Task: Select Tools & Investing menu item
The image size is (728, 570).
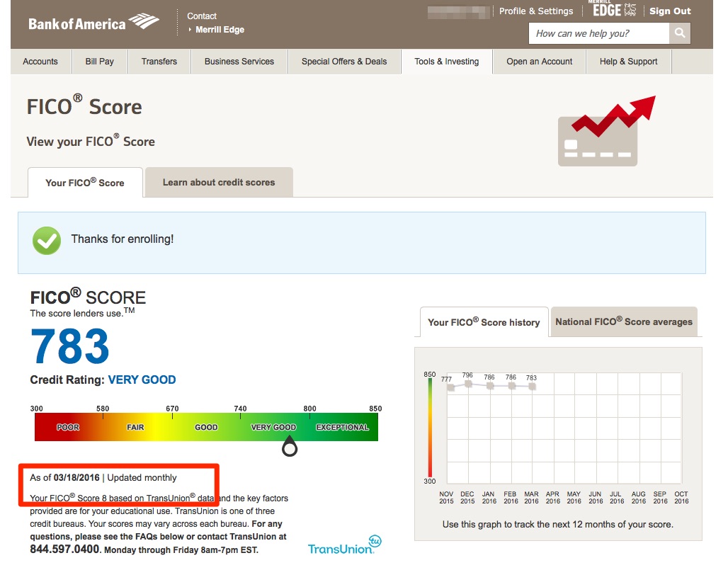Action: pos(447,62)
